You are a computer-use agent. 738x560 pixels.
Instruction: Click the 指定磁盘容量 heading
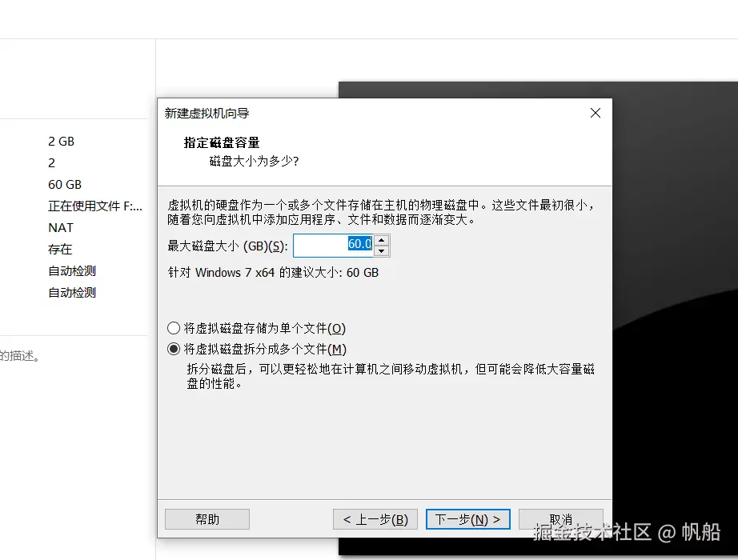coord(222,142)
